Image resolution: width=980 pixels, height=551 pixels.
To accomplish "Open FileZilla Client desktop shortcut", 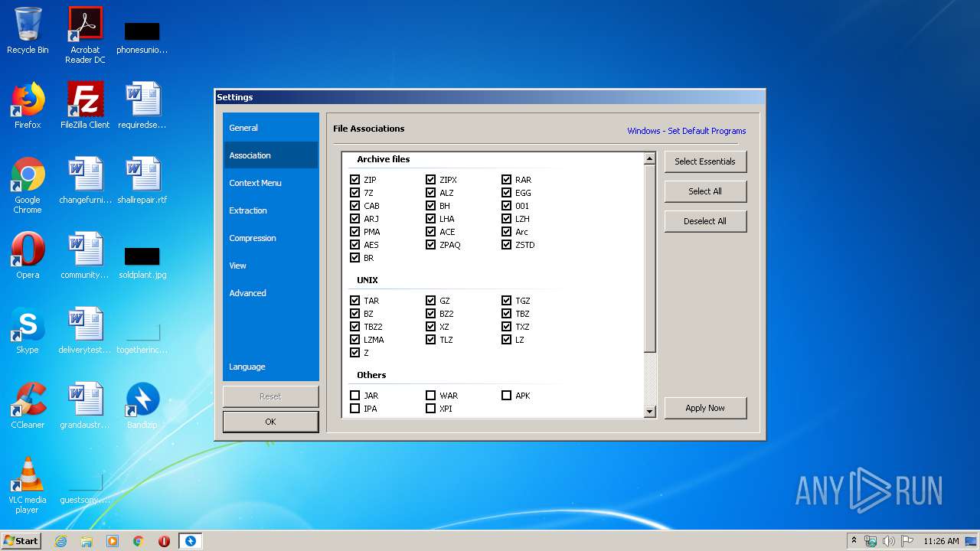I will (85, 106).
